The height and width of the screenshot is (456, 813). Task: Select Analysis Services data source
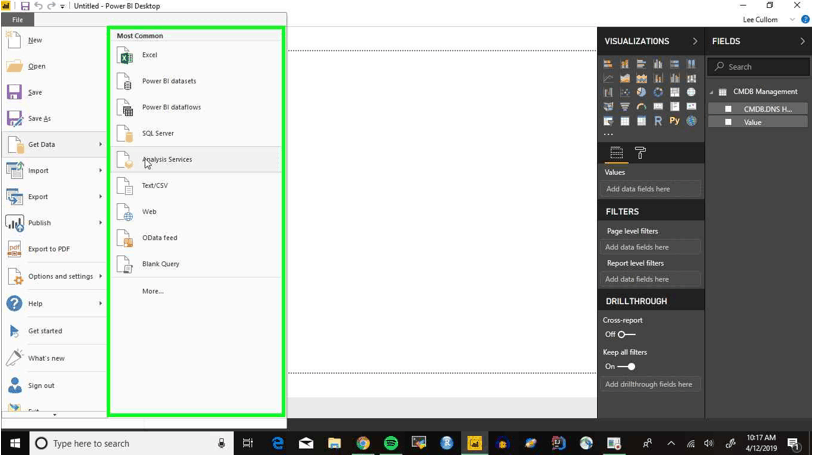[x=196, y=159]
